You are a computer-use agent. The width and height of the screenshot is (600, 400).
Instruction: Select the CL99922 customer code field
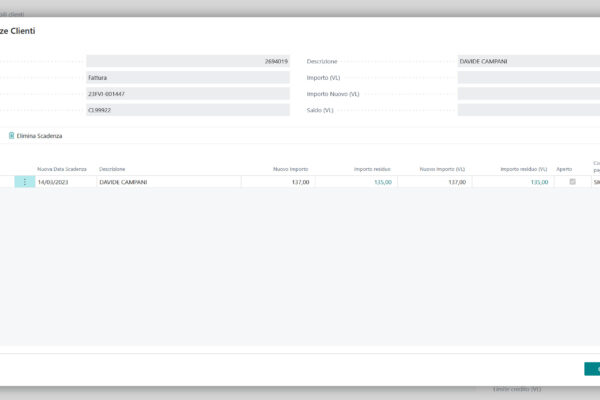(188, 110)
